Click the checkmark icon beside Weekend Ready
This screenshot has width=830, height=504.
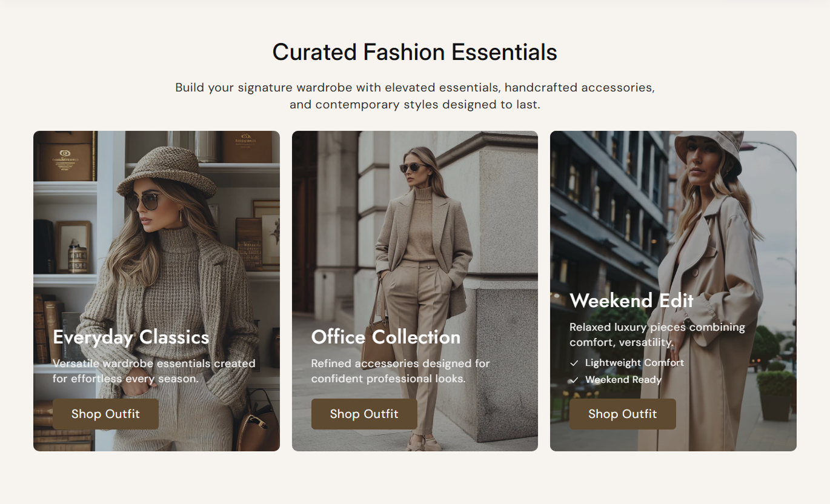[574, 380]
